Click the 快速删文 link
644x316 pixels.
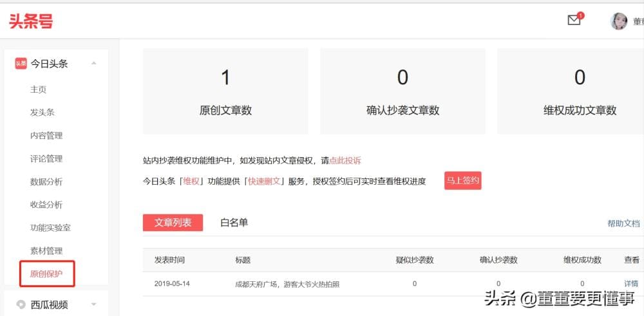point(265,181)
